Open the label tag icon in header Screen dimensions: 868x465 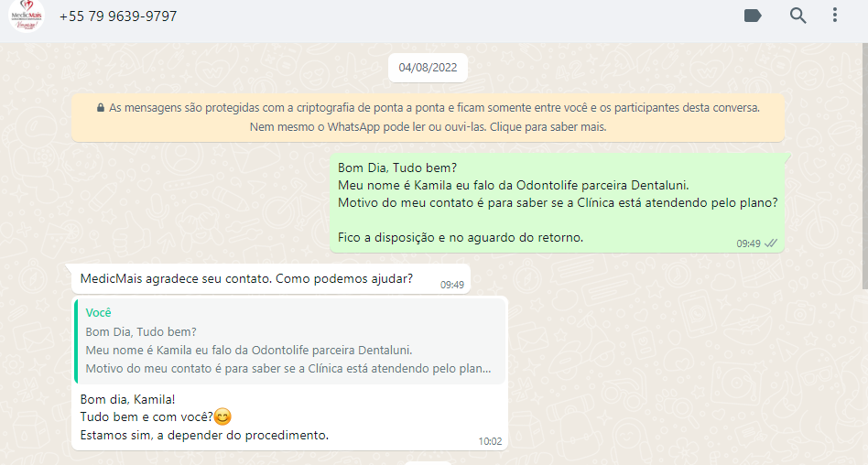[753, 16]
